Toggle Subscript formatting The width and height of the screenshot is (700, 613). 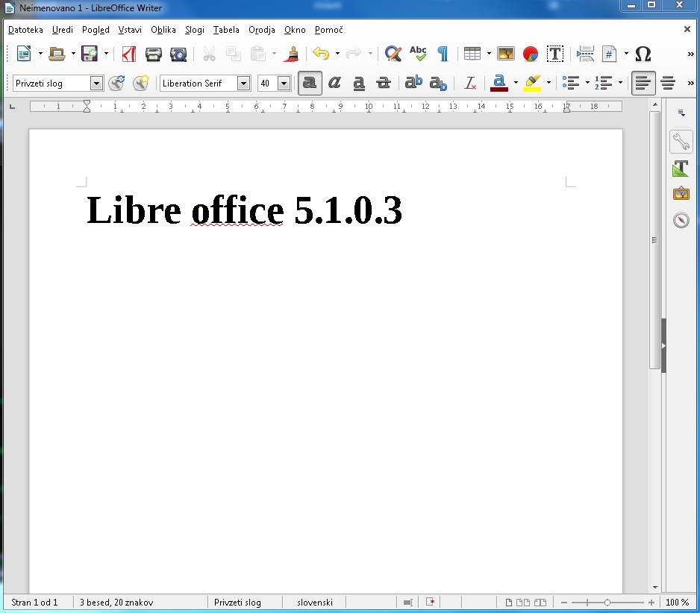[438, 83]
